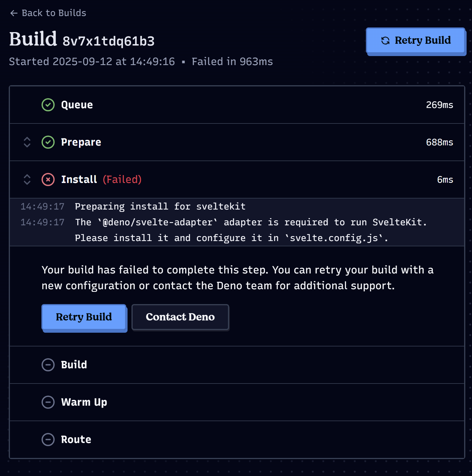Click the skipped status icon beside Route
The height and width of the screenshot is (476, 472).
[48, 440]
